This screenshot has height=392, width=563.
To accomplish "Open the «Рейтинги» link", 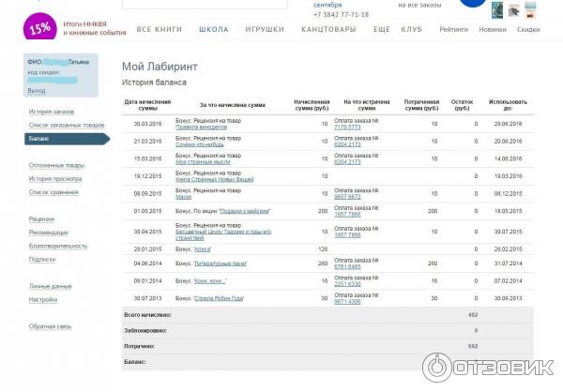I will click(453, 30).
